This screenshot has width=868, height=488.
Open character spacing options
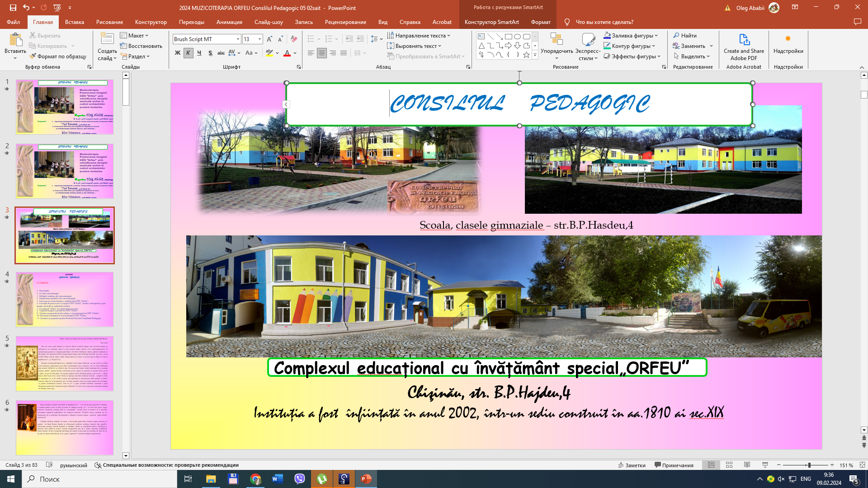click(x=234, y=53)
